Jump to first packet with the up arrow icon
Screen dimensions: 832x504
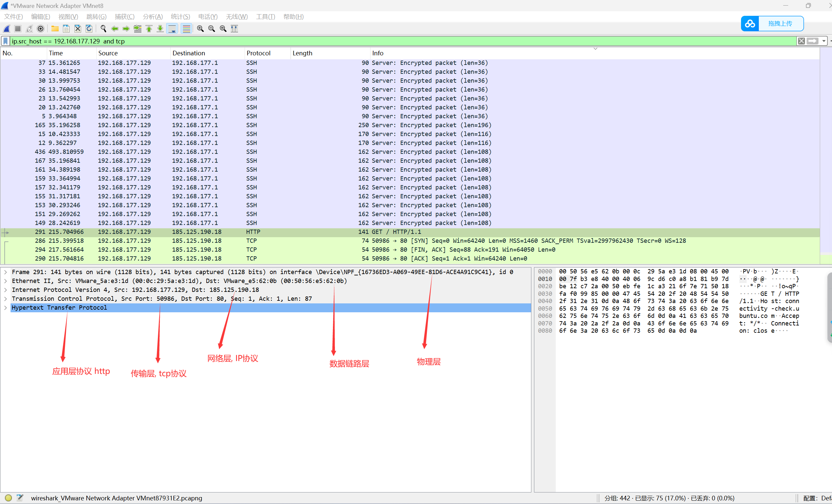click(x=149, y=29)
